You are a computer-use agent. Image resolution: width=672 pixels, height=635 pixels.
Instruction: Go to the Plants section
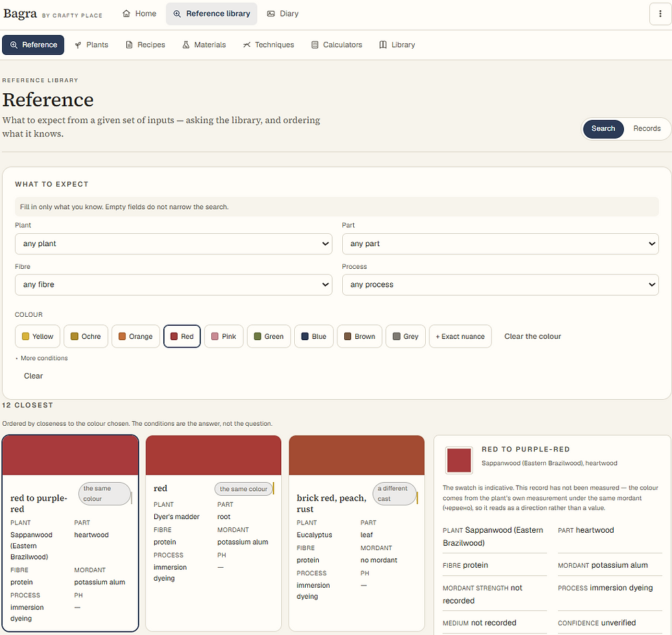(91, 45)
